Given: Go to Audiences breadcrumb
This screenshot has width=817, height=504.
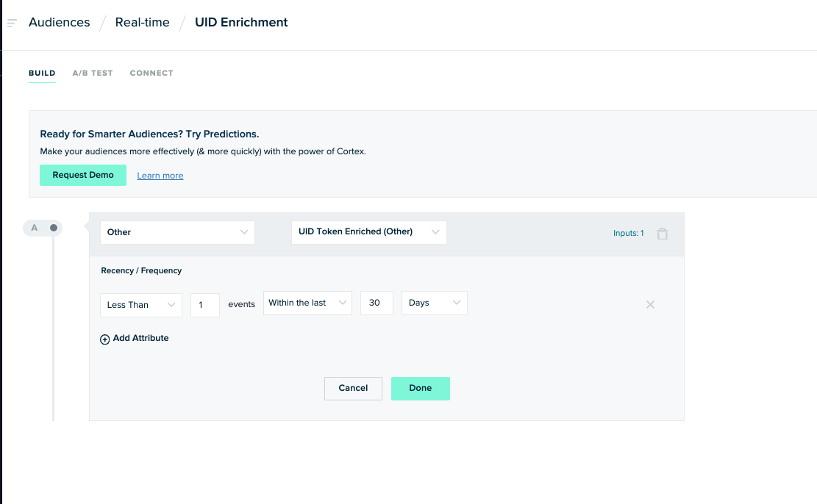Looking at the screenshot, I should [60, 22].
